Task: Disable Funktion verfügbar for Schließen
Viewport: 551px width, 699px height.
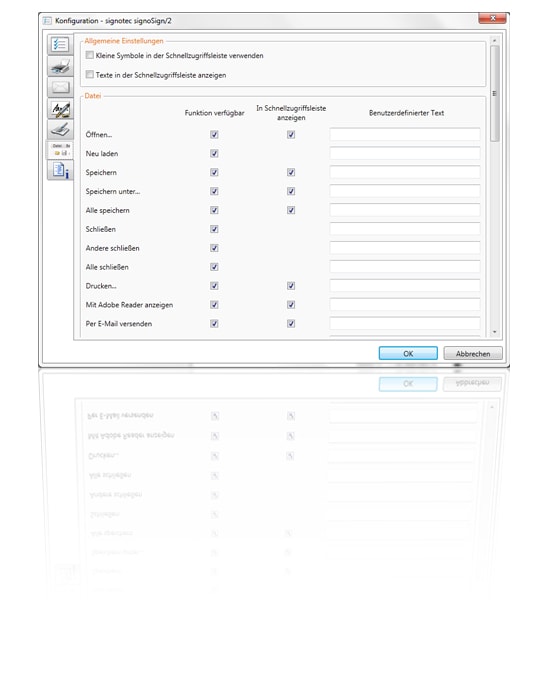Action: click(x=214, y=229)
